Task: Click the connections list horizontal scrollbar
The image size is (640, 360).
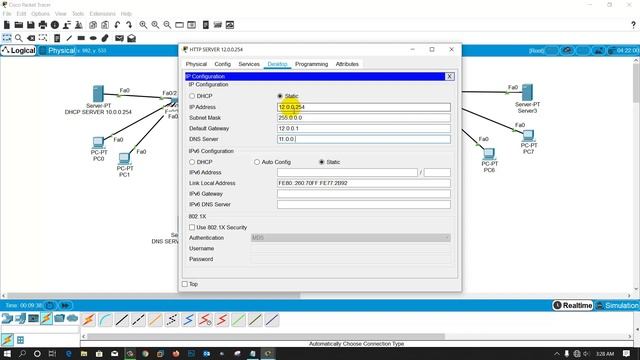Action: 266,336
